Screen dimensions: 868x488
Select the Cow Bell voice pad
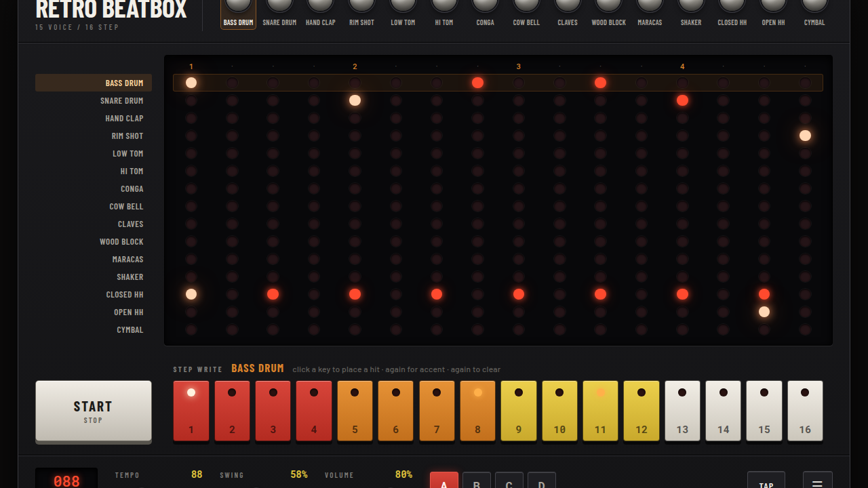(x=526, y=14)
